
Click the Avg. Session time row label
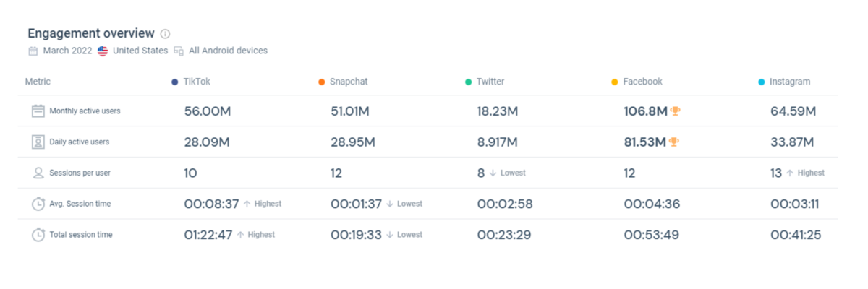[x=80, y=204]
